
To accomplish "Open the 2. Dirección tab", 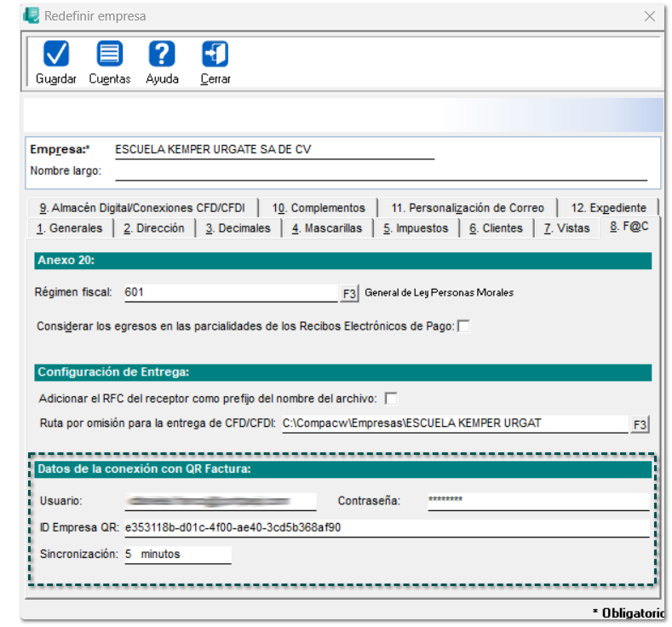I will (x=153, y=228).
